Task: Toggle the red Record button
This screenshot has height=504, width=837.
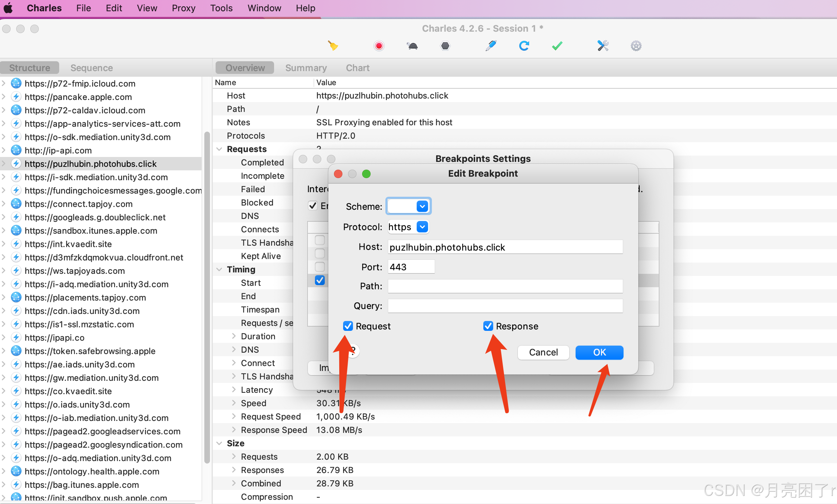Action: (x=379, y=46)
